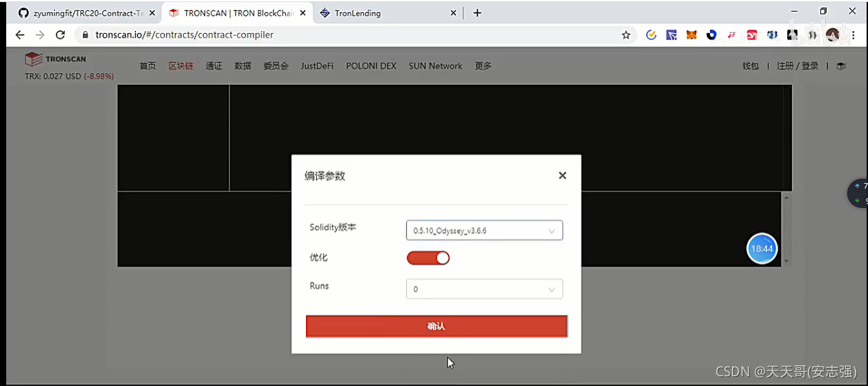This screenshot has height=386, width=868.
Task: Open the Solidity version dropdown
Action: coord(484,231)
